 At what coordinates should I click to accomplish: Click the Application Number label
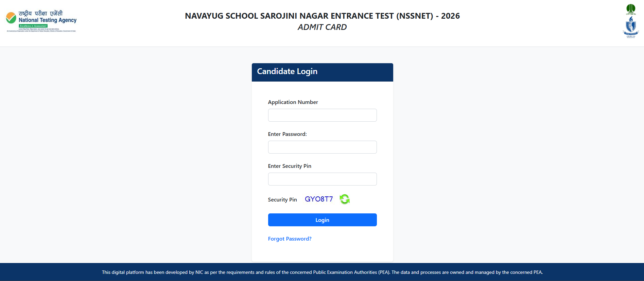(293, 102)
